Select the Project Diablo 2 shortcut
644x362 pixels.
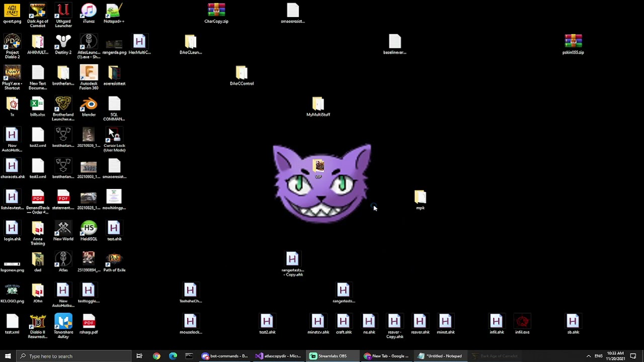(x=12, y=46)
